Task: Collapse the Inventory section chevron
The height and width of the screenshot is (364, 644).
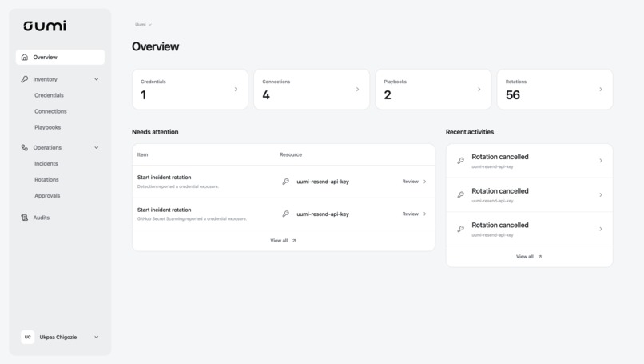Action: 96,79
